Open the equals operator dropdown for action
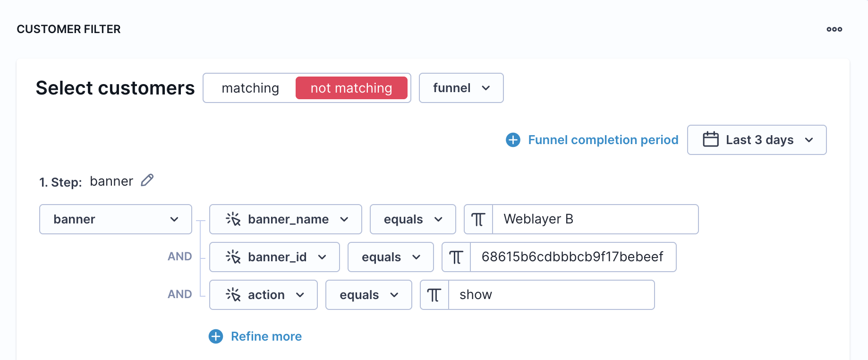Viewport: 868px width, 360px height. (369, 295)
